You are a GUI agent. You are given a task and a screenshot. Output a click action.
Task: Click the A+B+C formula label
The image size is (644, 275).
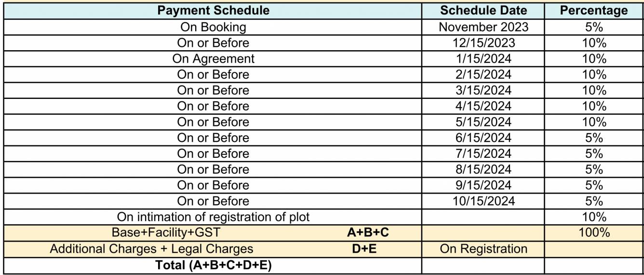(368, 233)
